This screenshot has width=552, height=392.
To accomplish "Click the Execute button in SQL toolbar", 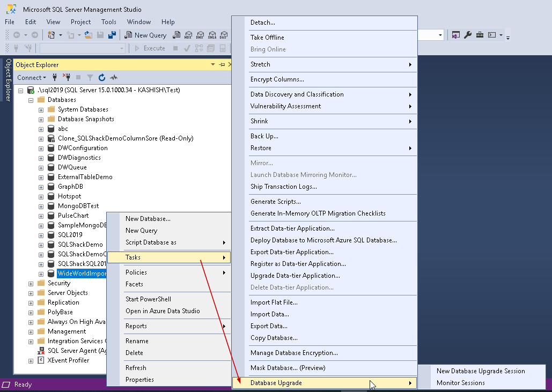I will pyautogui.click(x=150, y=48).
